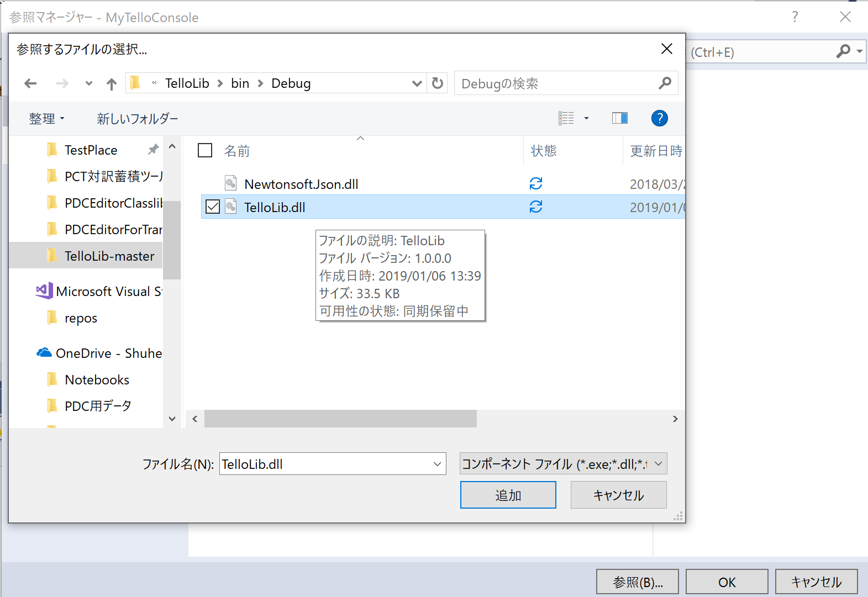
Task: Uncheck the TelloLib.dll checkbox
Action: 213,207
